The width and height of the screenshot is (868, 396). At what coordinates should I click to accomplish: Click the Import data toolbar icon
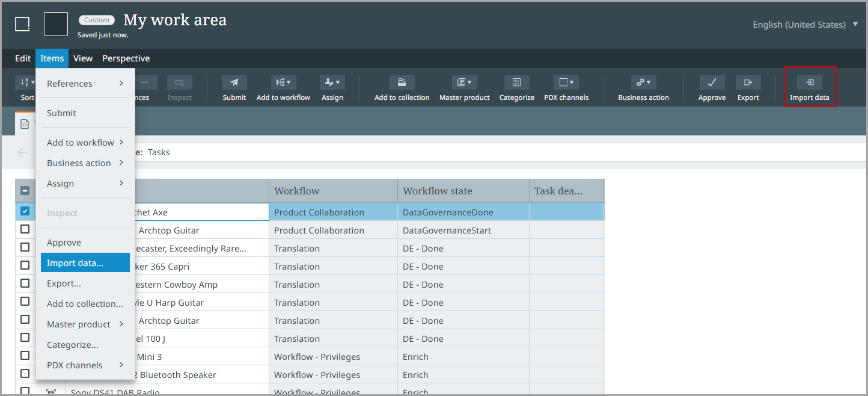tap(809, 83)
